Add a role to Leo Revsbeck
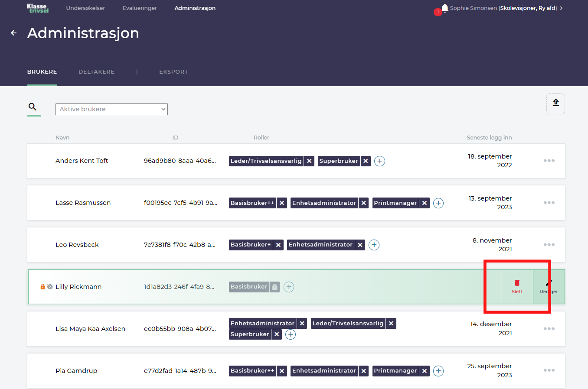Screen dimensions: 588x389 (x=374, y=245)
